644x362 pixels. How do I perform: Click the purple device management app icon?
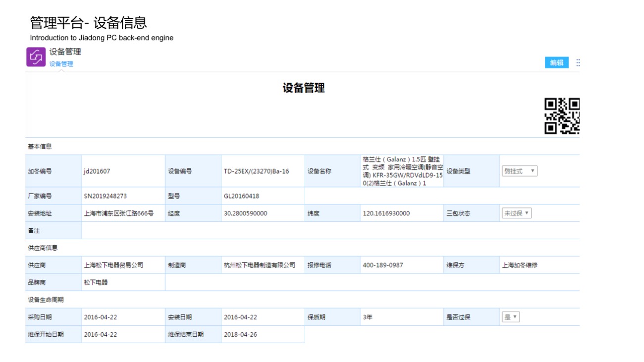point(36,57)
